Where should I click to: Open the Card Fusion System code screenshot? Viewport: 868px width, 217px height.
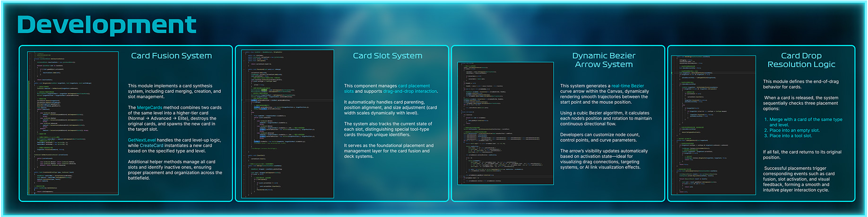click(73, 123)
